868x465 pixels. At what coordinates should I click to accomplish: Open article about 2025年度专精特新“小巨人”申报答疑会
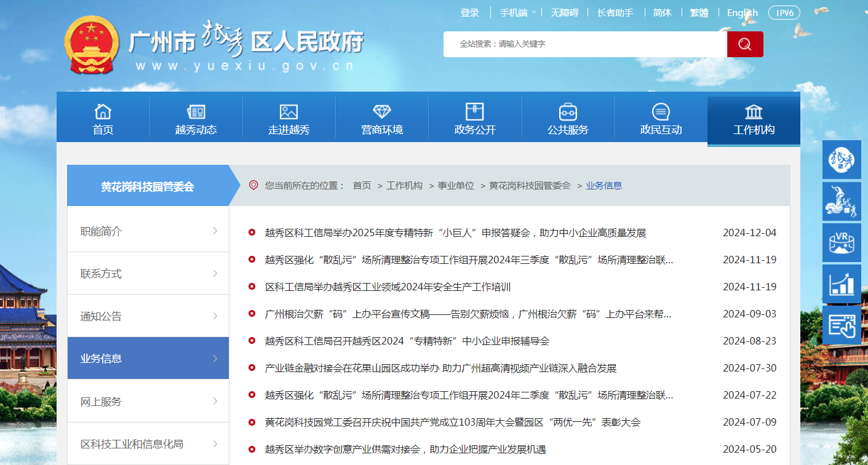click(455, 232)
